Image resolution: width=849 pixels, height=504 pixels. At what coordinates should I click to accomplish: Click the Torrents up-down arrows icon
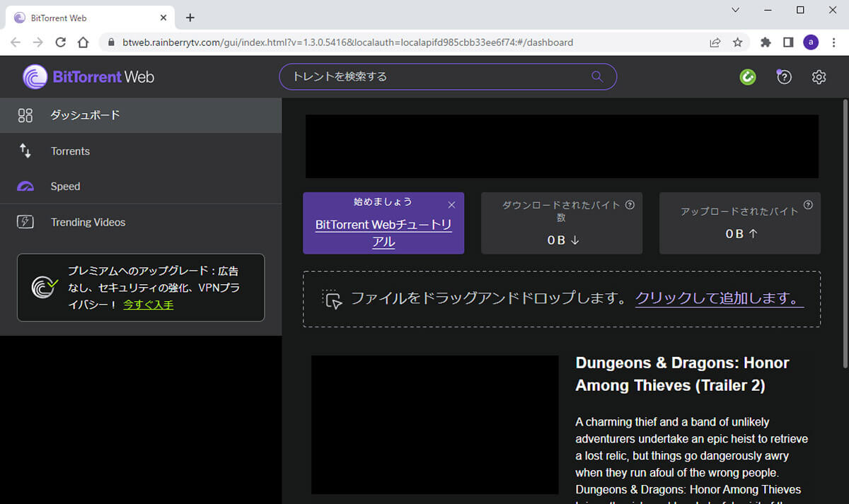coord(25,151)
